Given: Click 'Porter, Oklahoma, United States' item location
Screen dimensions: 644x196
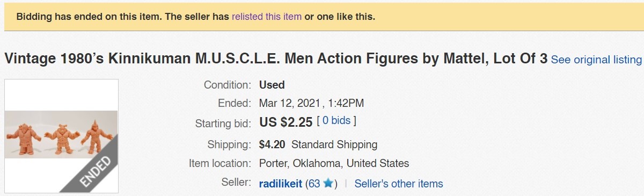Looking at the screenshot, I should 334,163.
